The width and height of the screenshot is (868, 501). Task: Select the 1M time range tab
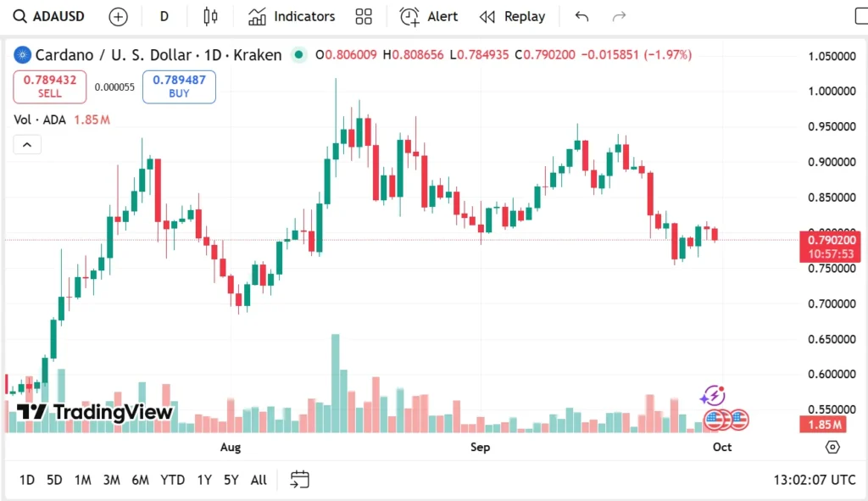[x=82, y=480]
